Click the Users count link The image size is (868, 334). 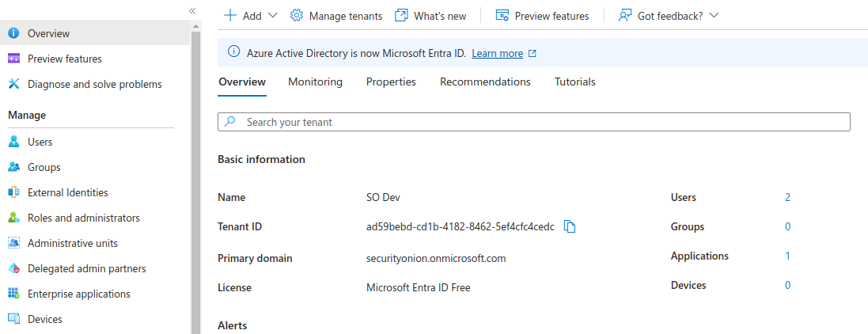[787, 198]
